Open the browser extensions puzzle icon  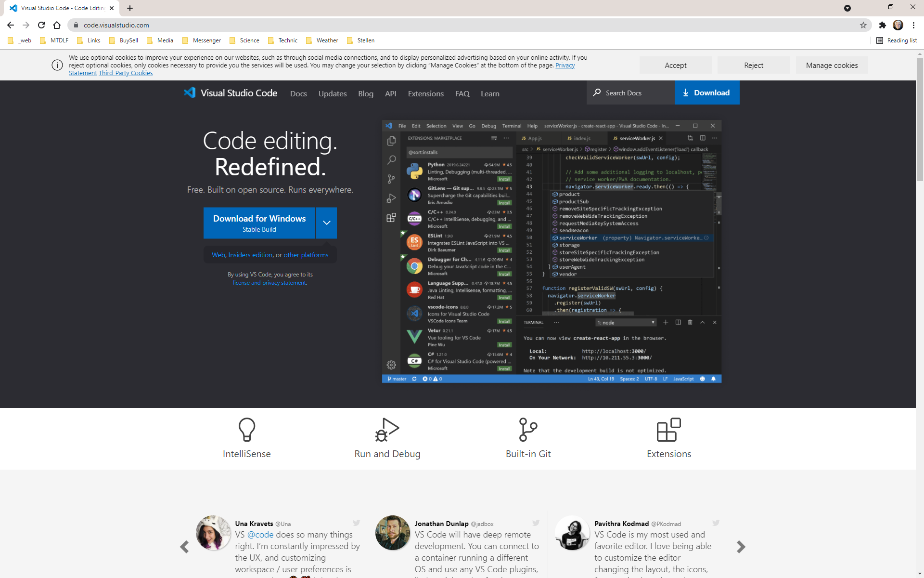point(882,25)
